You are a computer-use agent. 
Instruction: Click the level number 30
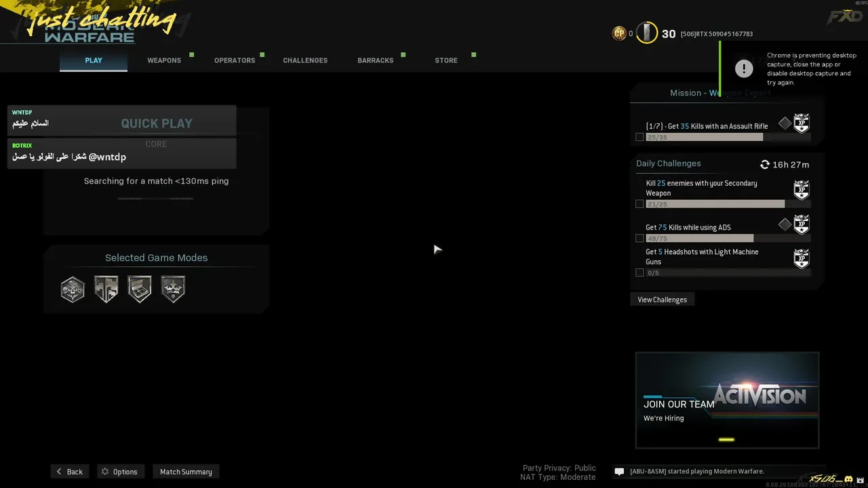point(669,34)
